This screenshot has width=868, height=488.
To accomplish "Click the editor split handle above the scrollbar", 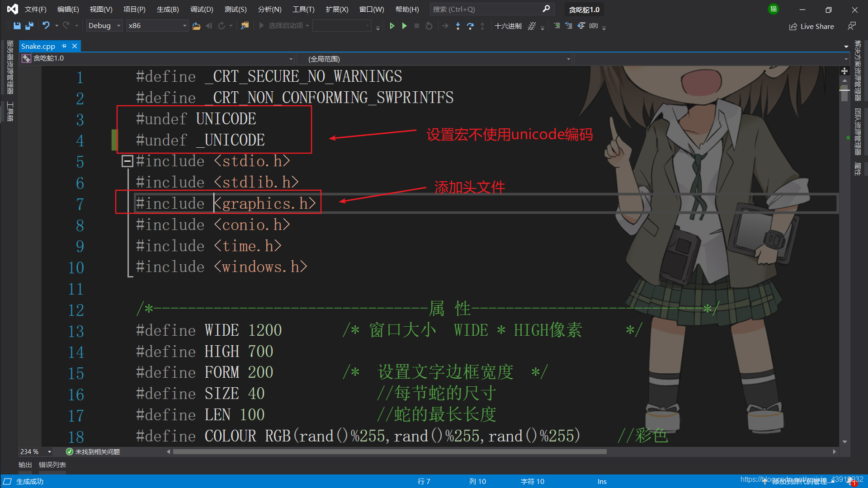I will click(x=844, y=71).
